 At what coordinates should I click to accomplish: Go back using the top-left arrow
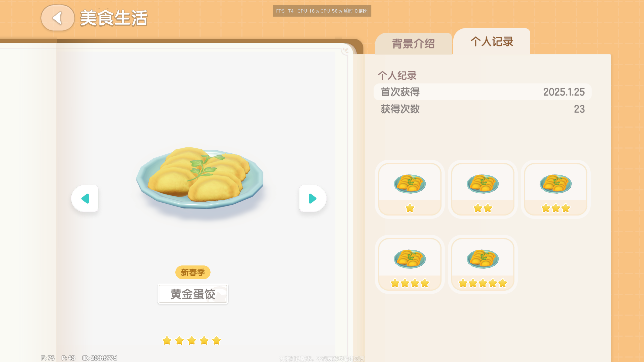(x=58, y=18)
